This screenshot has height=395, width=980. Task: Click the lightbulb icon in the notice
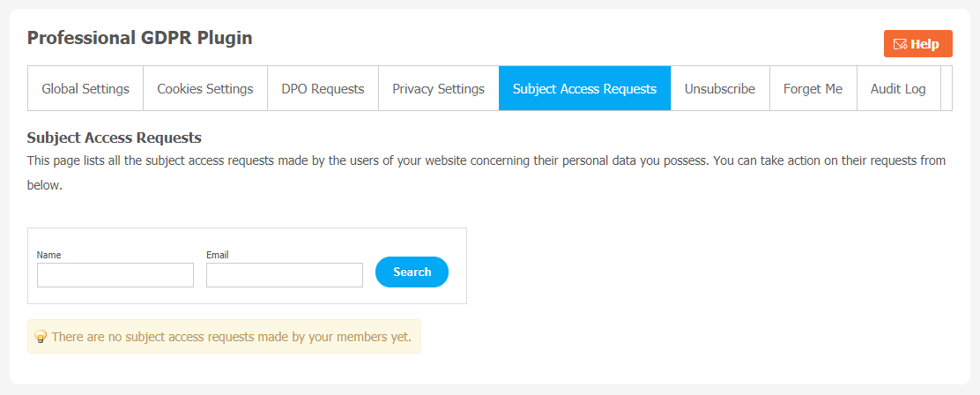(x=41, y=337)
